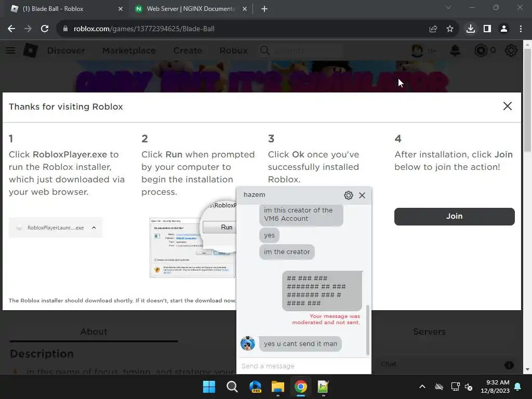This screenshot has width=532, height=399.
Task: Click the page vertical scrollbar thumb
Action: pyautogui.click(x=527, y=100)
